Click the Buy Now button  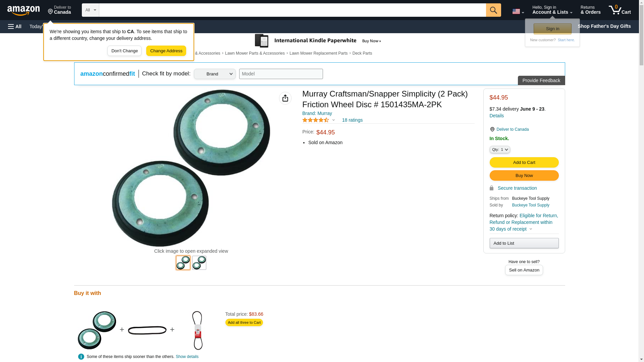pos(524,176)
